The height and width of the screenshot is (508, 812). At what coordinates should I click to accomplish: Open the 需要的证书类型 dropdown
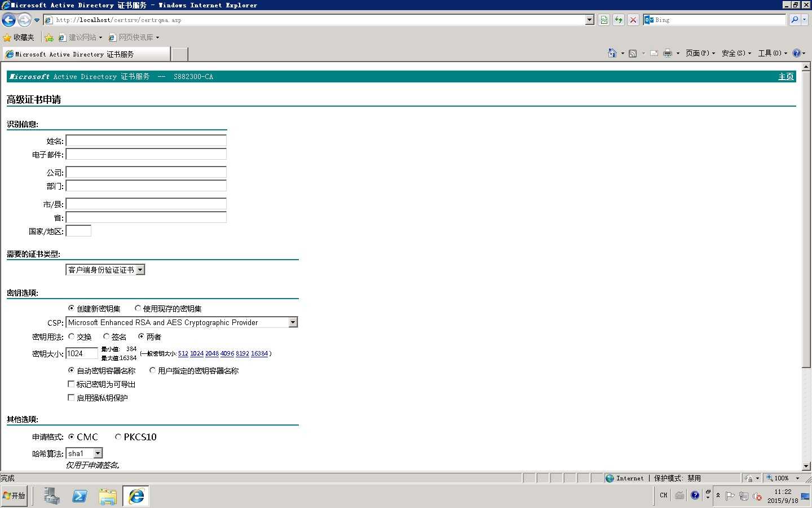(105, 270)
